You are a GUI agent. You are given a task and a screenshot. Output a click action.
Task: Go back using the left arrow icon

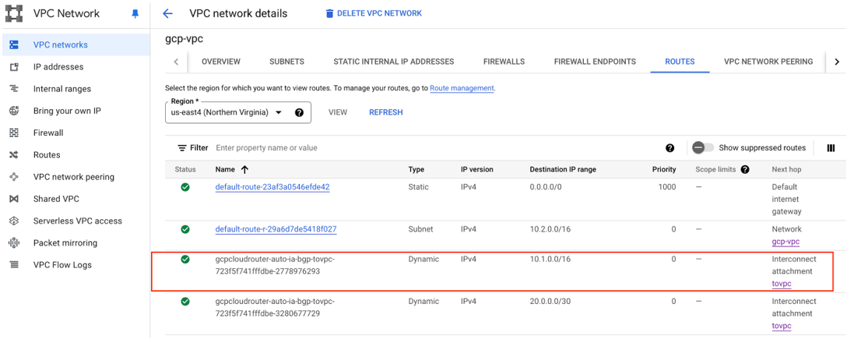tap(167, 13)
